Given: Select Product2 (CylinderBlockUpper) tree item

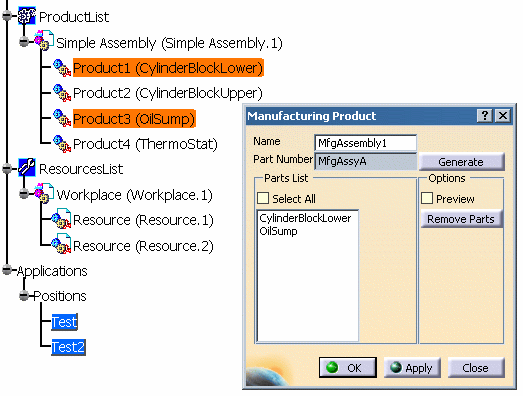Looking at the screenshot, I should click(168, 93).
